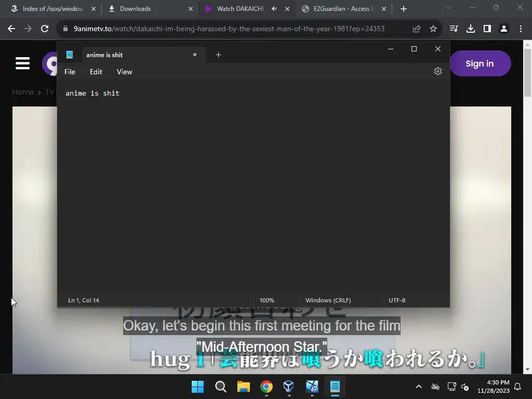Close the Index of /isos browser tab
The width and height of the screenshot is (532, 399).
click(94, 9)
